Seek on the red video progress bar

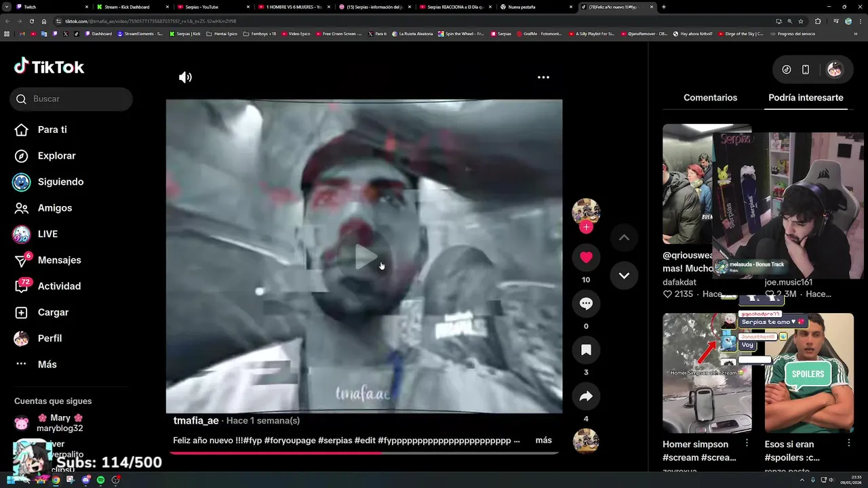point(363,453)
